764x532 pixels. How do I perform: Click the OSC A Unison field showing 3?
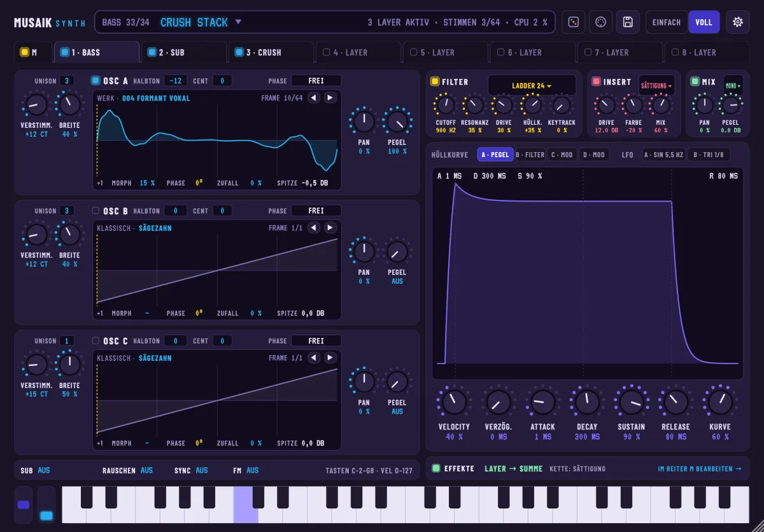tap(67, 81)
